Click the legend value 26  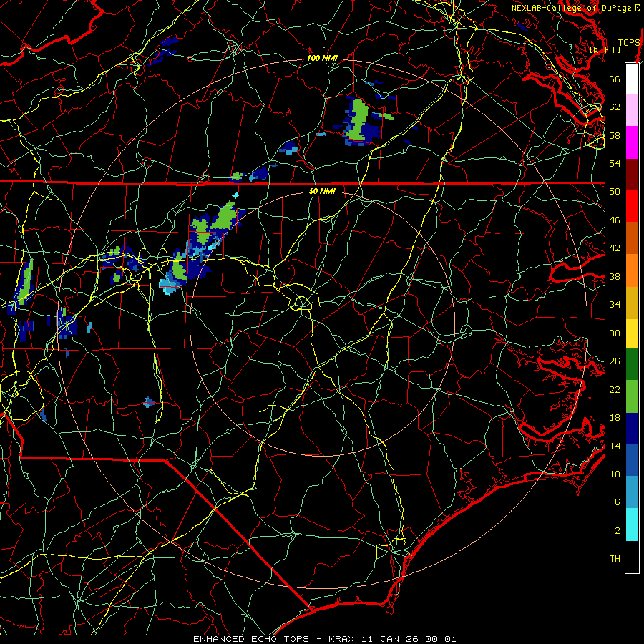[x=615, y=361]
